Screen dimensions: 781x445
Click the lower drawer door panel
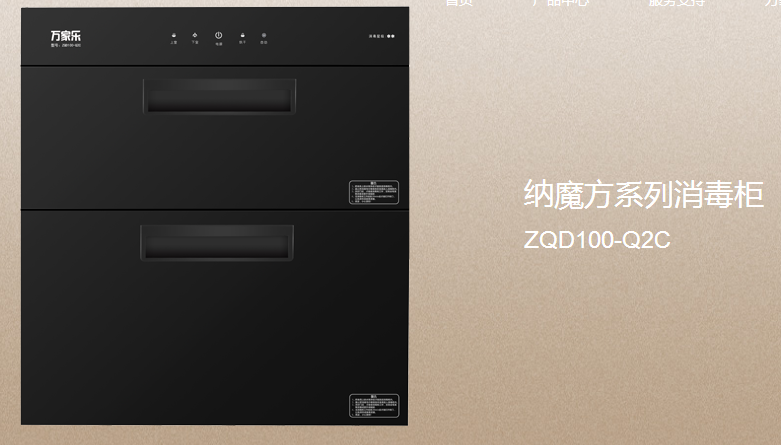click(215, 317)
